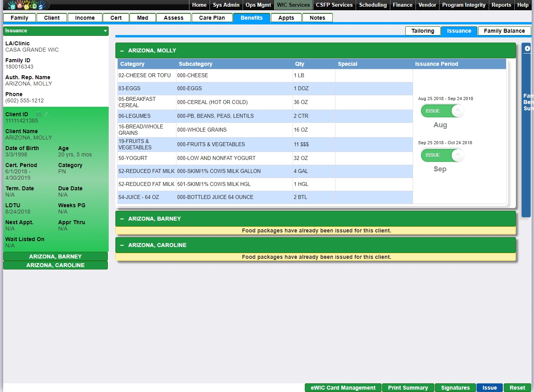Switch to the Tailoring sub-tab
This screenshot has height=392, width=534.
pyautogui.click(x=423, y=31)
